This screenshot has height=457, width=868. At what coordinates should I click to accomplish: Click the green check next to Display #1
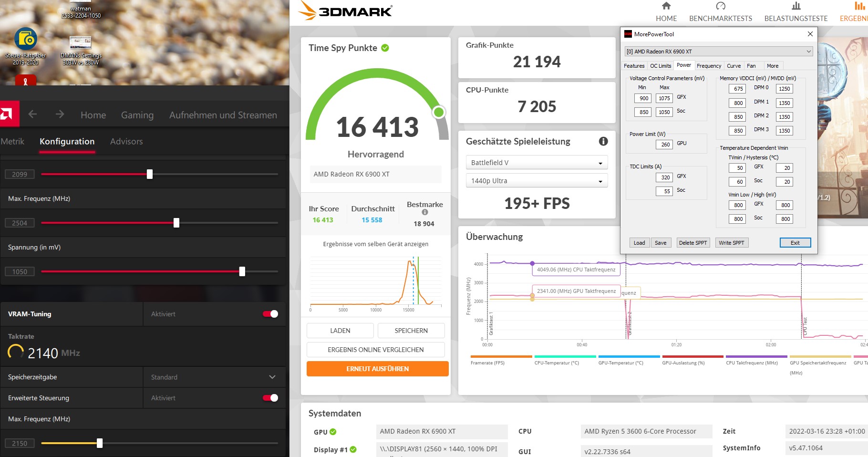click(353, 449)
